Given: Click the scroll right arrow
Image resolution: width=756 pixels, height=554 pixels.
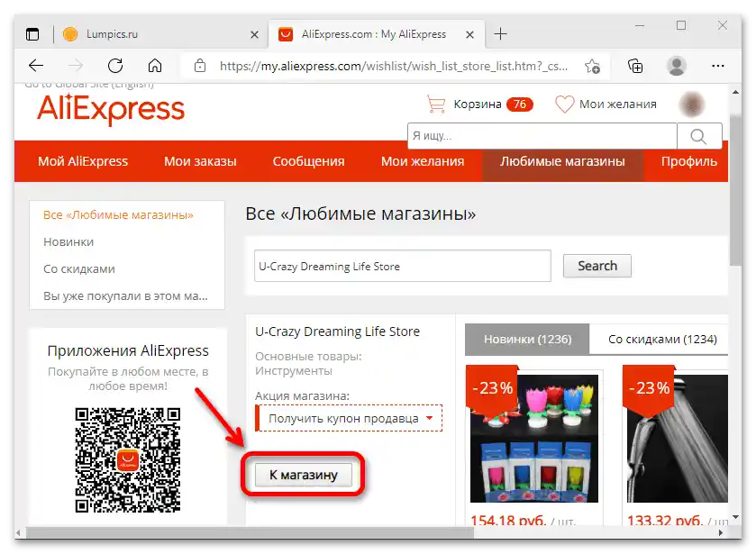Looking at the screenshot, I should 721,532.
